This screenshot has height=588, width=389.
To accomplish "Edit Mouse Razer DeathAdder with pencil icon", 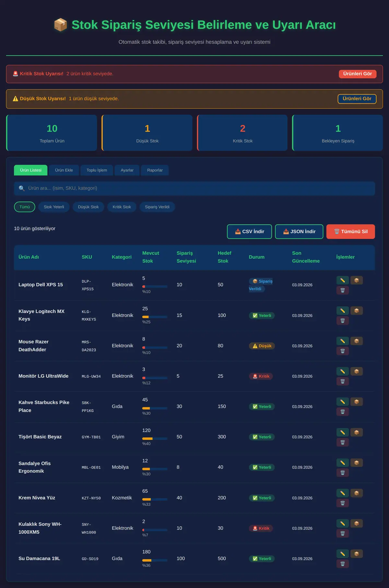I will (x=343, y=341).
